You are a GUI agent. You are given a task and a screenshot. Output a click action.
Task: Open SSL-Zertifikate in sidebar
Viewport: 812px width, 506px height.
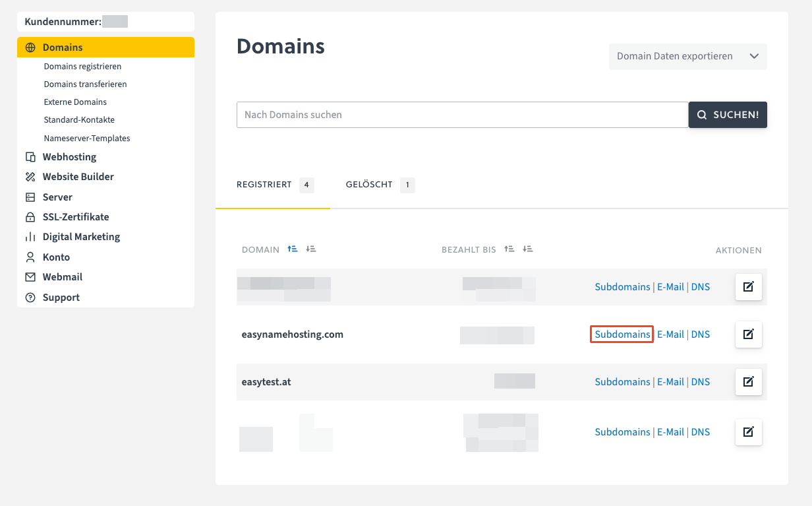point(76,217)
